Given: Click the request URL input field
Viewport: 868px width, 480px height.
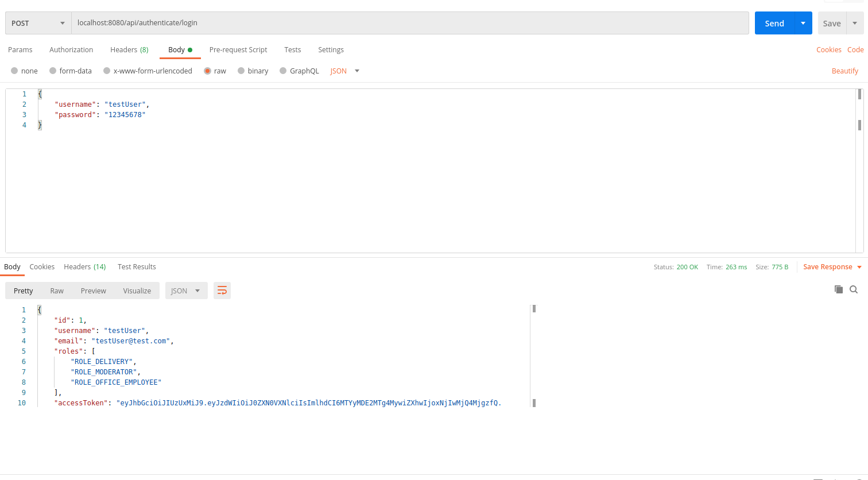Looking at the screenshot, I should coord(410,23).
